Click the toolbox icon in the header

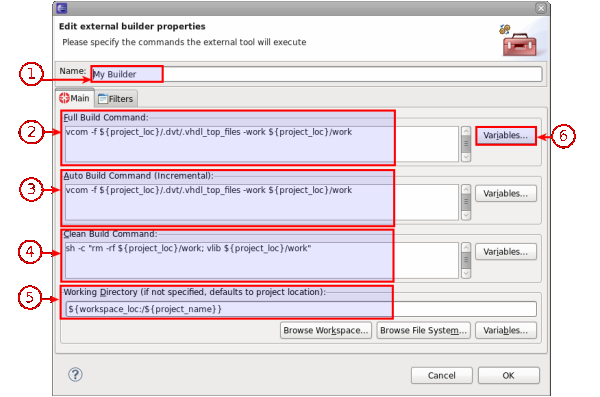[518, 41]
